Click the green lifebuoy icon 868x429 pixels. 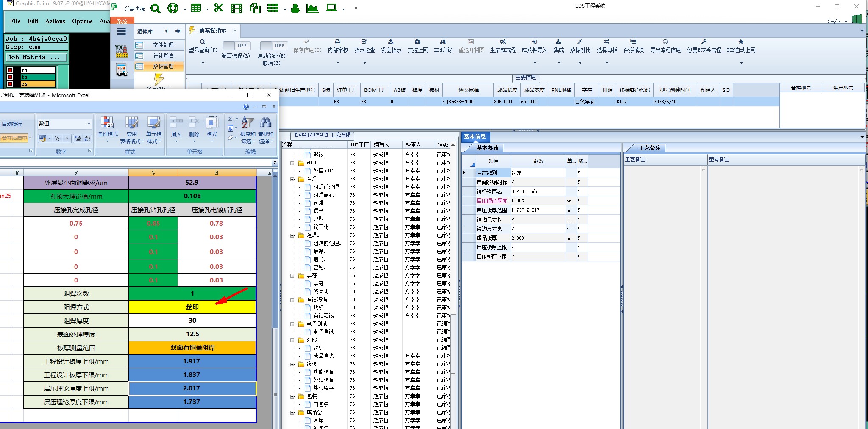click(173, 8)
